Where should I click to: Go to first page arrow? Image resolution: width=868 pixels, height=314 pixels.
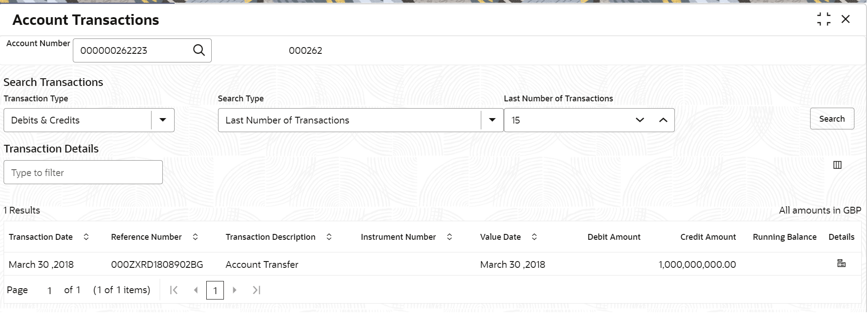pos(174,290)
